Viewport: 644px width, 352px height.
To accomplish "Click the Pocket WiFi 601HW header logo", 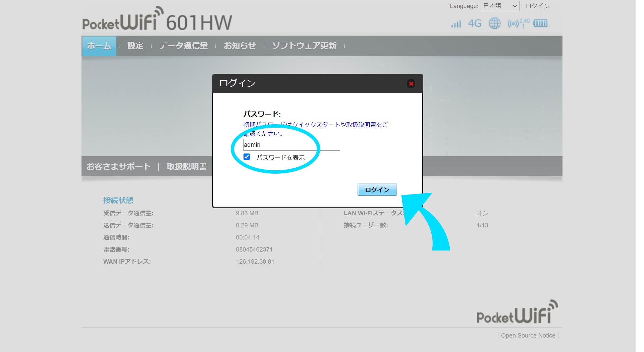I will (157, 20).
